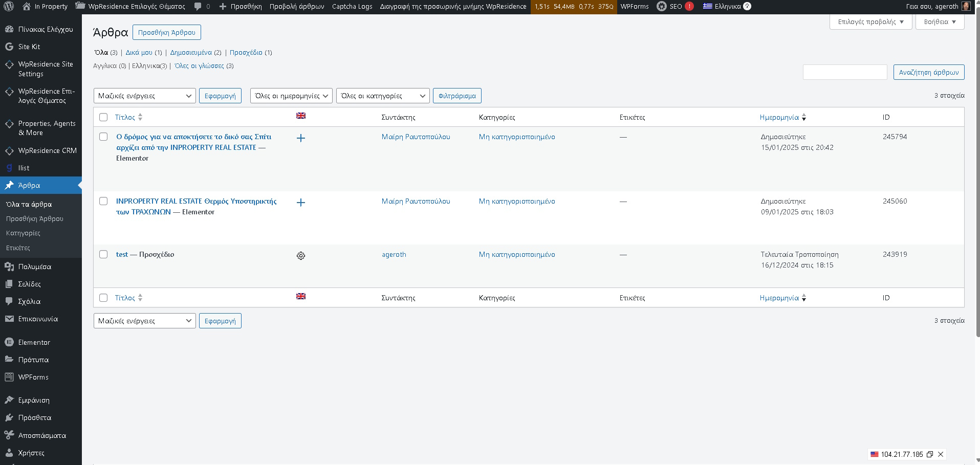Open Ετικέτες submenu item
The height and width of the screenshot is (465, 980).
coord(18,248)
